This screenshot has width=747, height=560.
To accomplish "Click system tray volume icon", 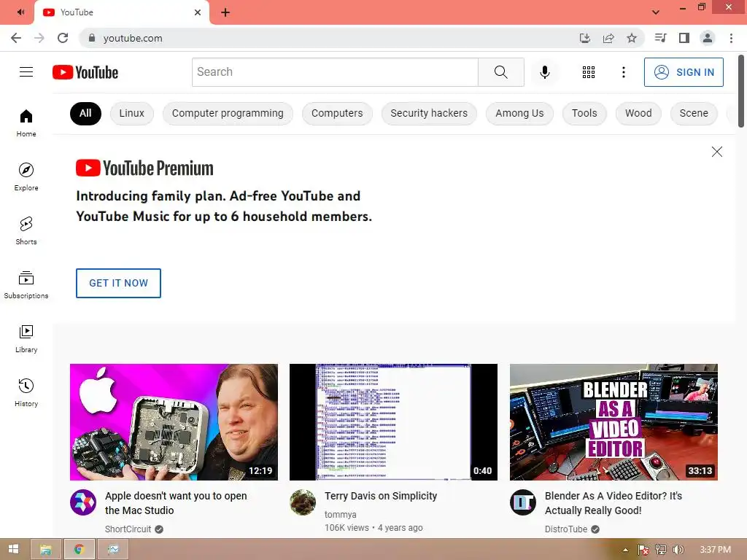I will click(678, 550).
